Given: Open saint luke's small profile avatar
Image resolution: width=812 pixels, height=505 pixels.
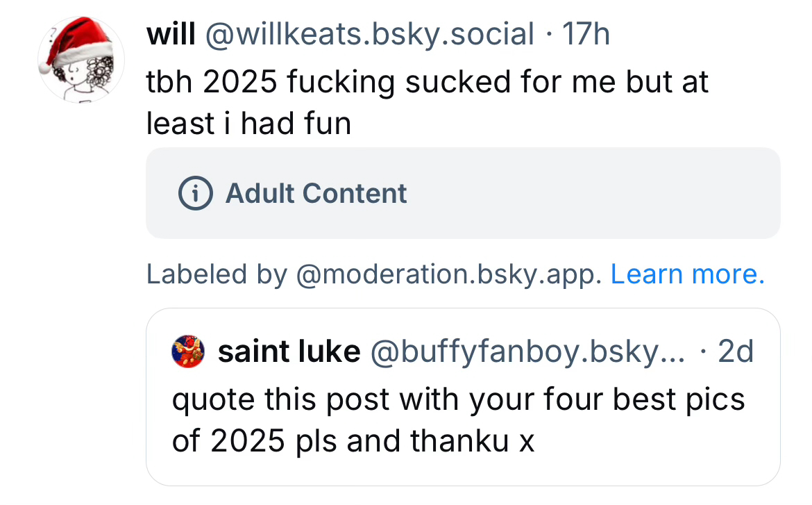Looking at the screenshot, I should [x=188, y=351].
